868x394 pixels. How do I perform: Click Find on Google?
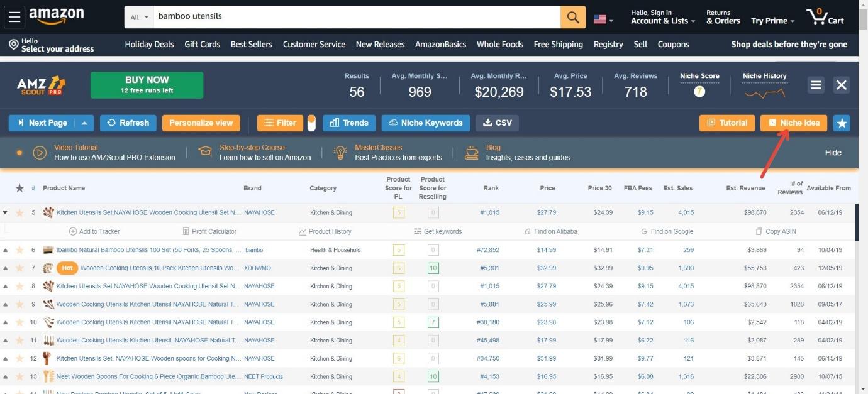pyautogui.click(x=667, y=231)
